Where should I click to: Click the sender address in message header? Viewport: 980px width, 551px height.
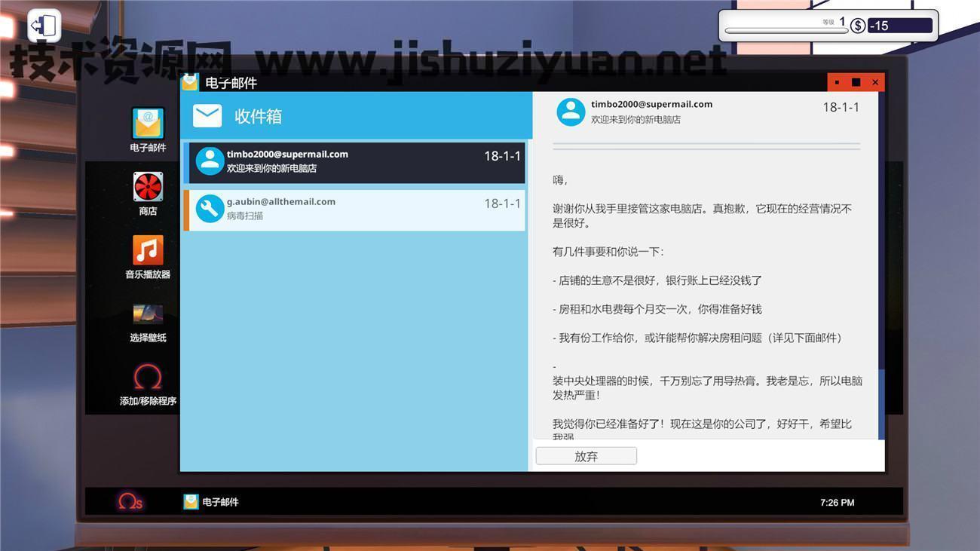[651, 104]
